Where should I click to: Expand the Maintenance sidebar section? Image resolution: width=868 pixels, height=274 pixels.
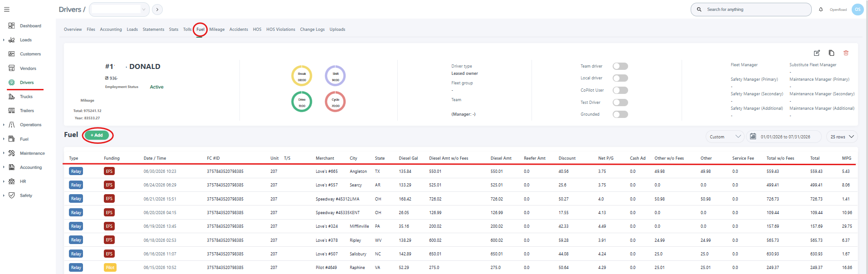pos(32,153)
